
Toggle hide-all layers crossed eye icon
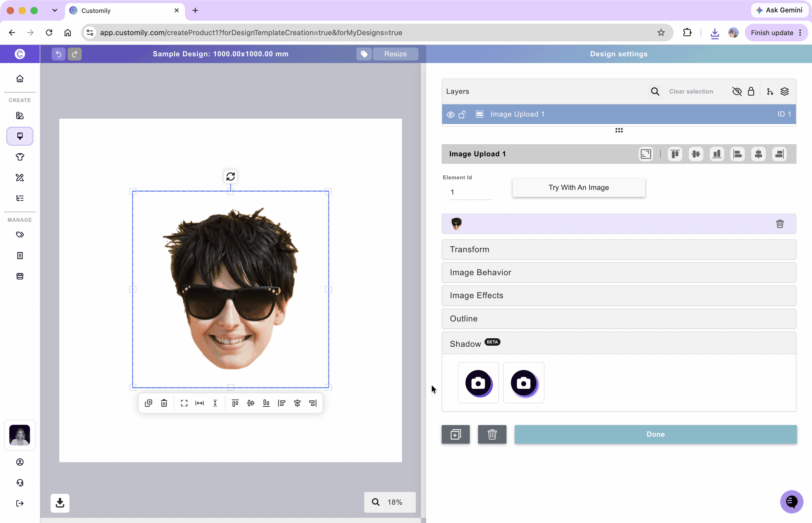point(737,91)
